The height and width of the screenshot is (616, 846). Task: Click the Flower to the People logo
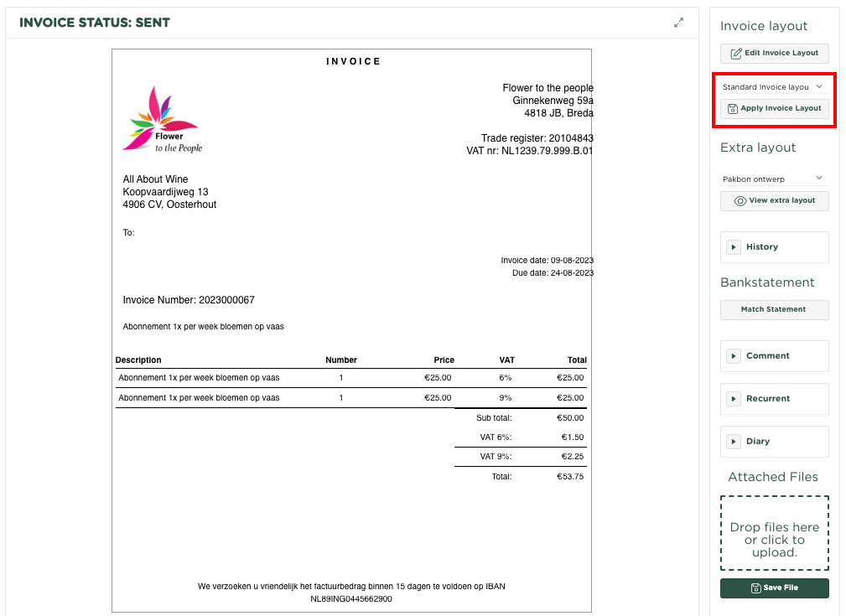[163, 119]
